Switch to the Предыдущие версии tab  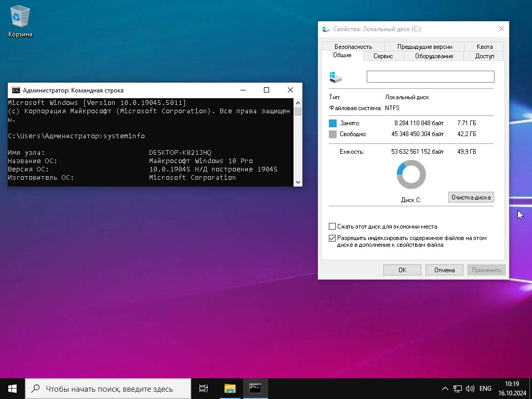coord(424,46)
